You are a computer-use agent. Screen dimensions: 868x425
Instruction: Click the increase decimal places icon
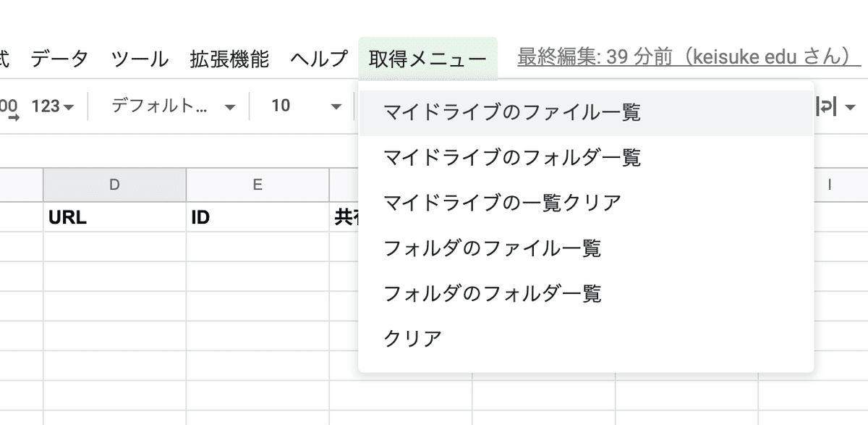pyautogui.click(x=7, y=106)
